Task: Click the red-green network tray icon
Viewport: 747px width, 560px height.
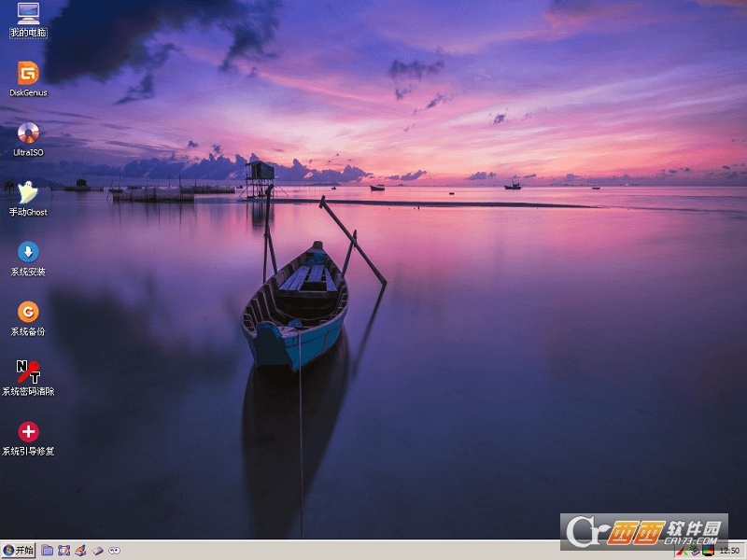Action: 682,551
